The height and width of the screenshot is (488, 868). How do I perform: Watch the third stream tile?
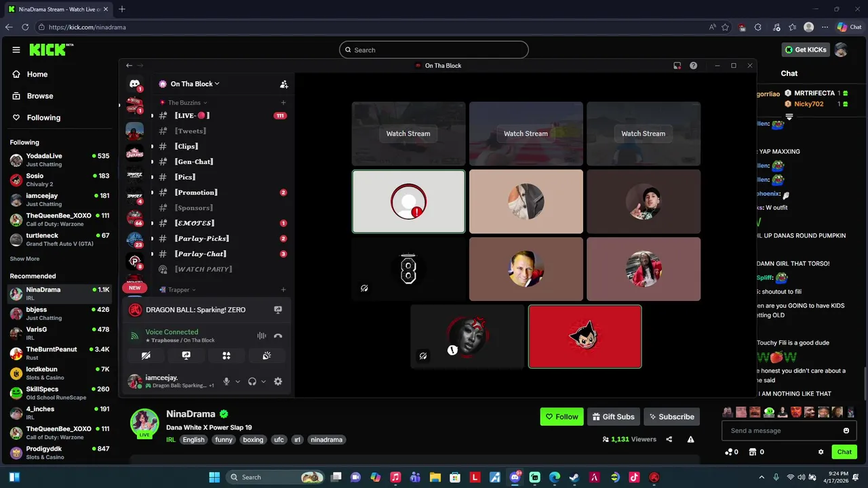(644, 134)
